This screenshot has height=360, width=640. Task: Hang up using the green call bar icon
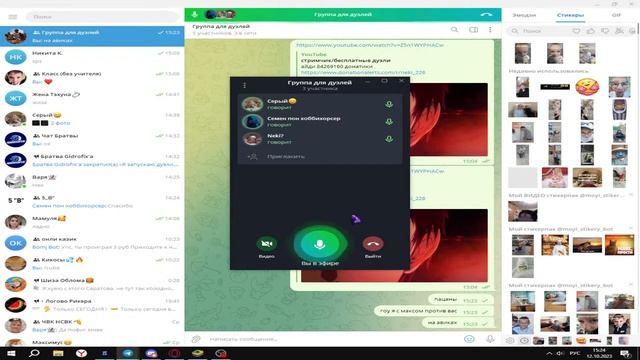point(486,14)
